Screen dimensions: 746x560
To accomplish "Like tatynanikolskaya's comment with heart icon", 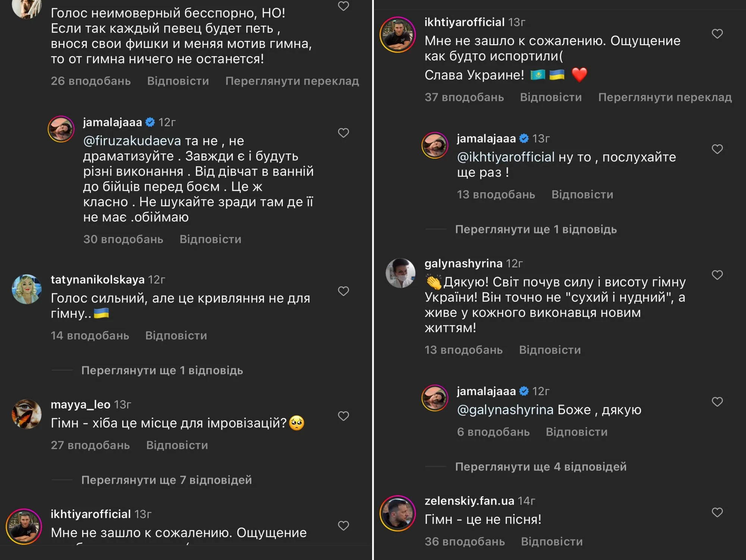I will (x=343, y=291).
